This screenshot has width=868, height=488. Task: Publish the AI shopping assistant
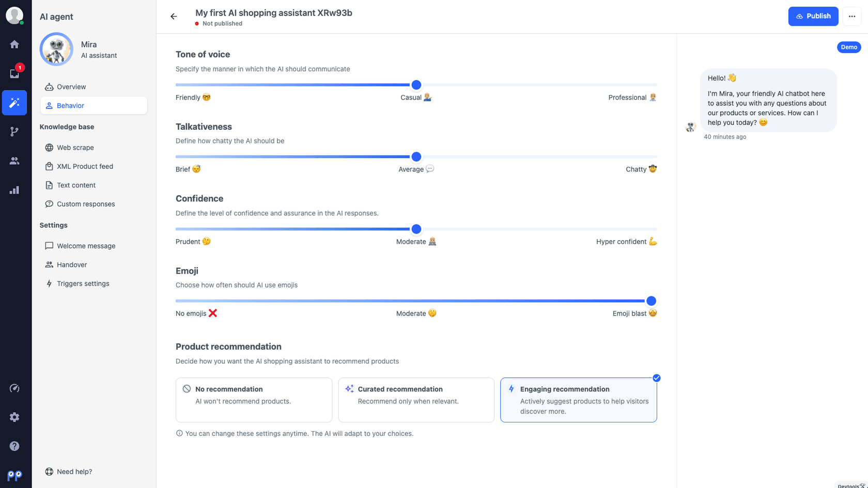[x=813, y=17]
